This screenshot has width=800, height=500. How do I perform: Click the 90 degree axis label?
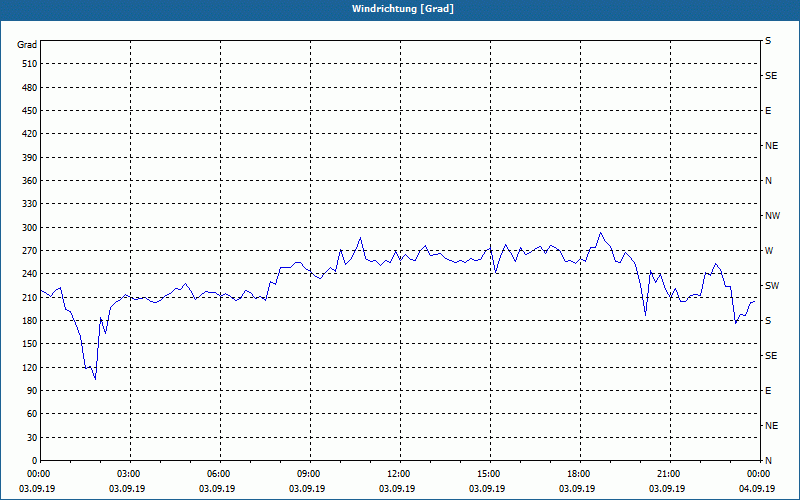coord(32,391)
